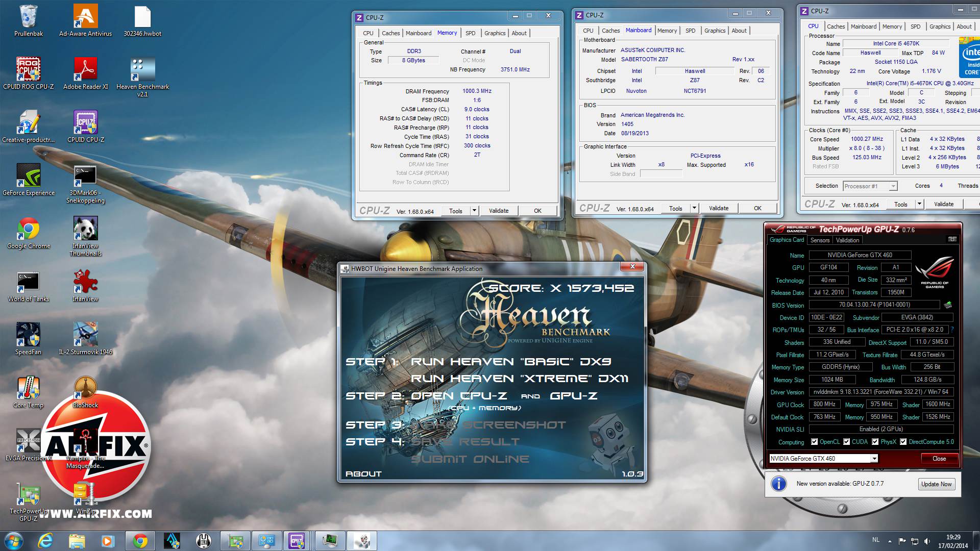Launch the IL-2 Sturmovik 1946 shortcut
This screenshot has width=980, height=551.
pos(85,339)
